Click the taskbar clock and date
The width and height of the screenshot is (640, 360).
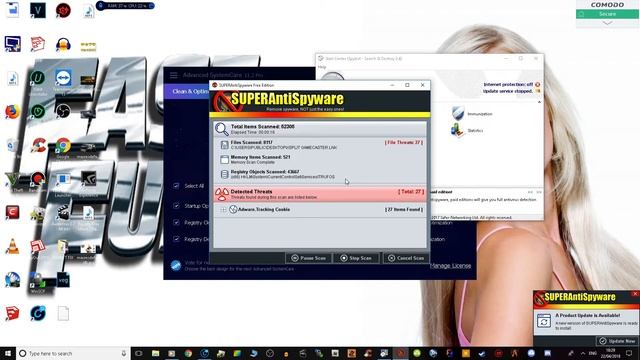point(610,353)
